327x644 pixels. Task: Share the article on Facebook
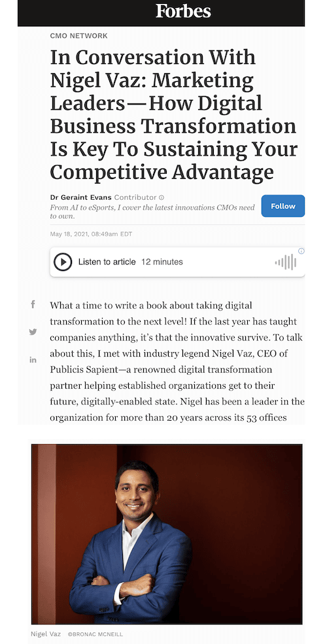33,304
